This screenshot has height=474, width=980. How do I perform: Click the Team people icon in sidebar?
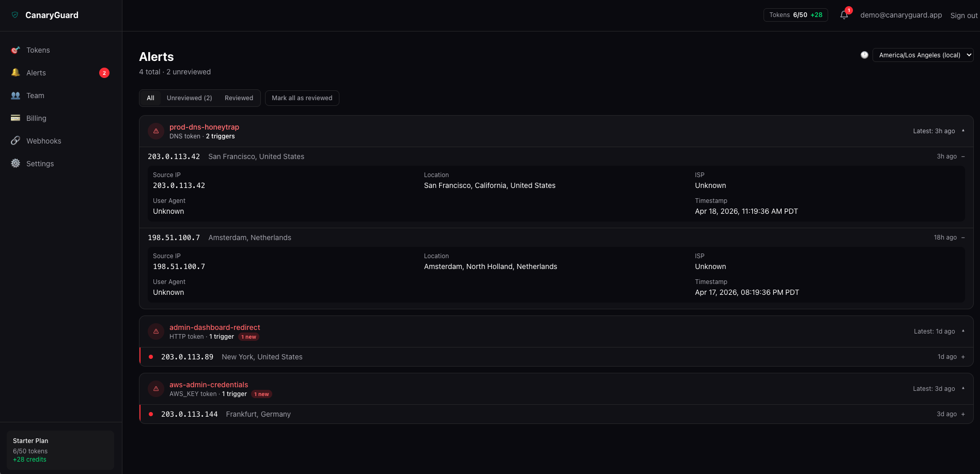coord(15,96)
